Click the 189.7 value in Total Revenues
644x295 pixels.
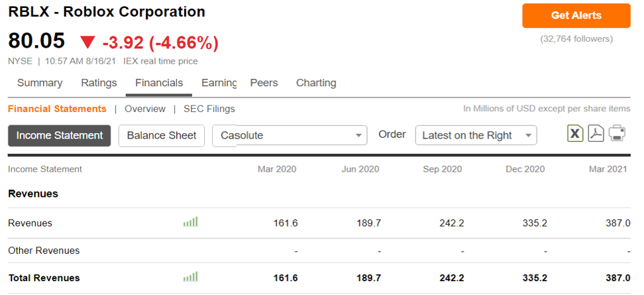click(x=368, y=278)
